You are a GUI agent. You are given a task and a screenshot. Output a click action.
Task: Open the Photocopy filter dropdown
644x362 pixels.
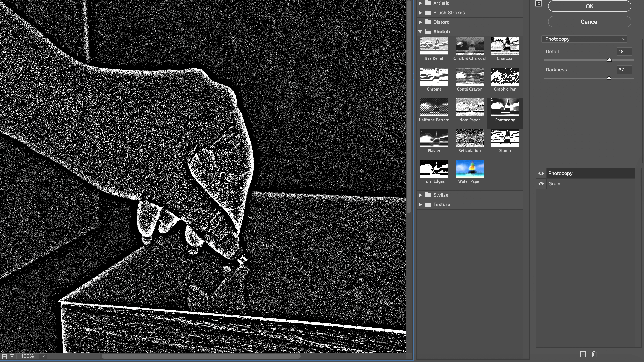pos(584,39)
